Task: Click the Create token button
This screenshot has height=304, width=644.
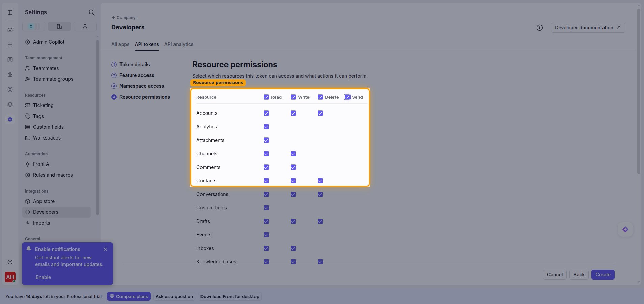Action: pyautogui.click(x=603, y=275)
